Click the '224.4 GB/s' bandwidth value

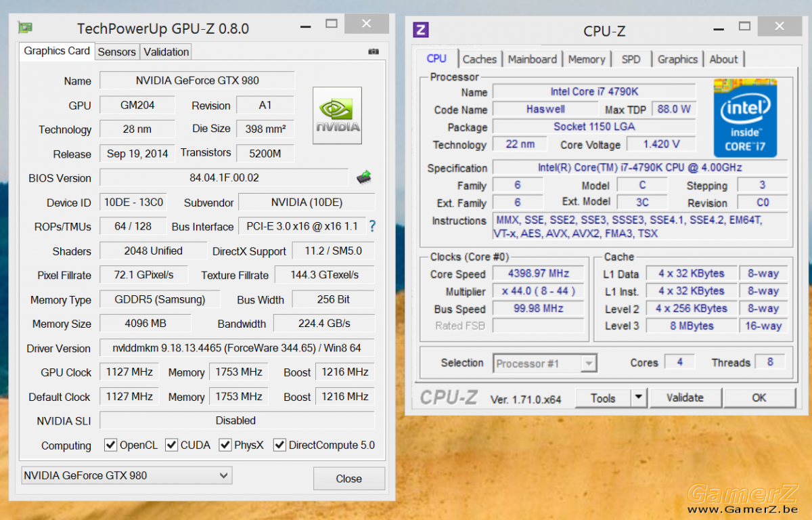(324, 324)
